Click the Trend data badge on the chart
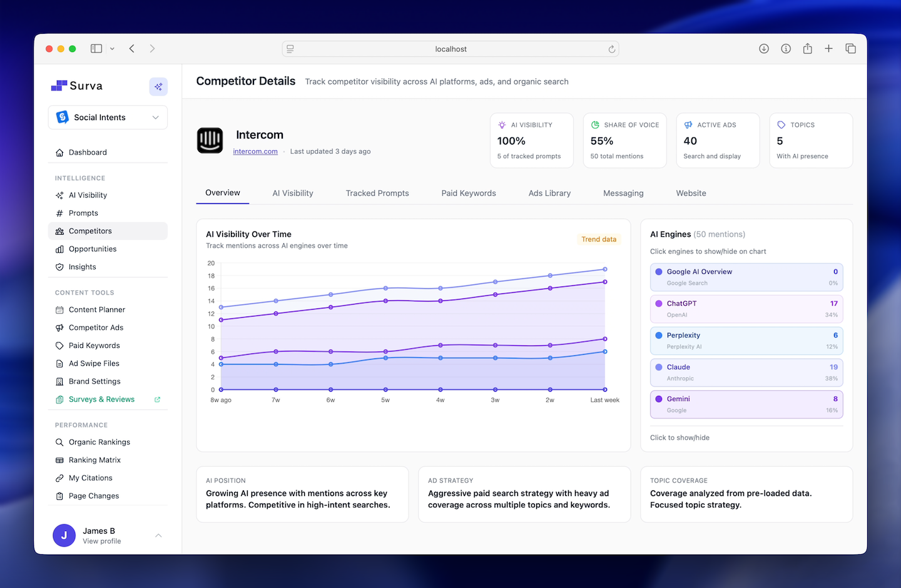 [598, 239]
